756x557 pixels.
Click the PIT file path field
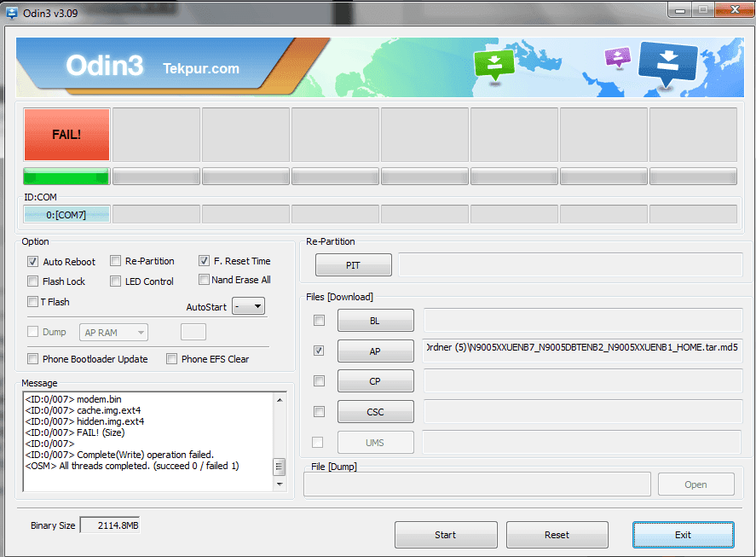click(x=570, y=265)
